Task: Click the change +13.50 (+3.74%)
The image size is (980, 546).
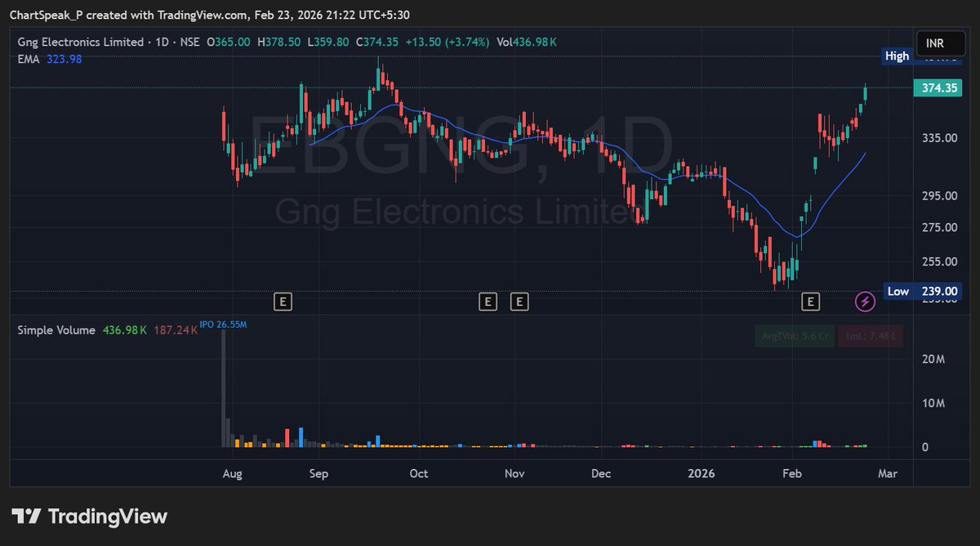Action: pos(448,43)
